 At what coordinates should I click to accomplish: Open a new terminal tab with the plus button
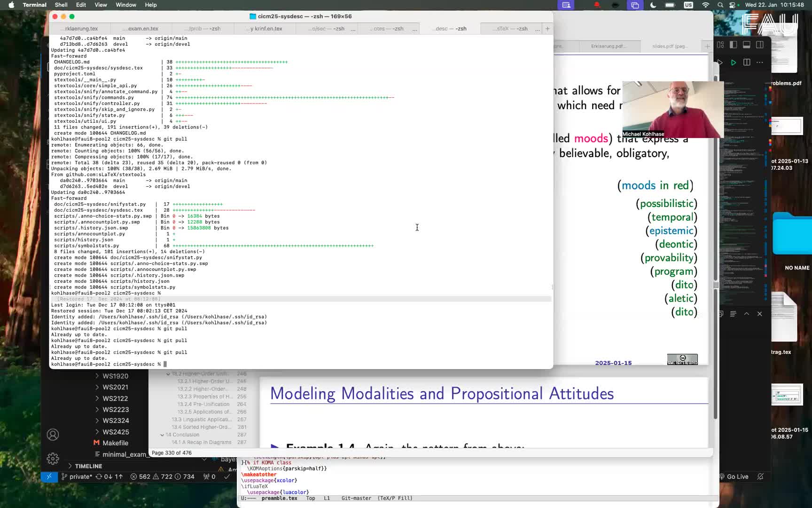click(547, 28)
